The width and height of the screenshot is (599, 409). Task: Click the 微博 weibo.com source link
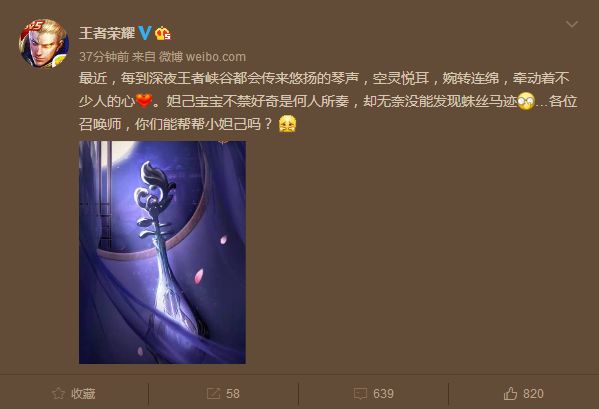click(x=202, y=57)
